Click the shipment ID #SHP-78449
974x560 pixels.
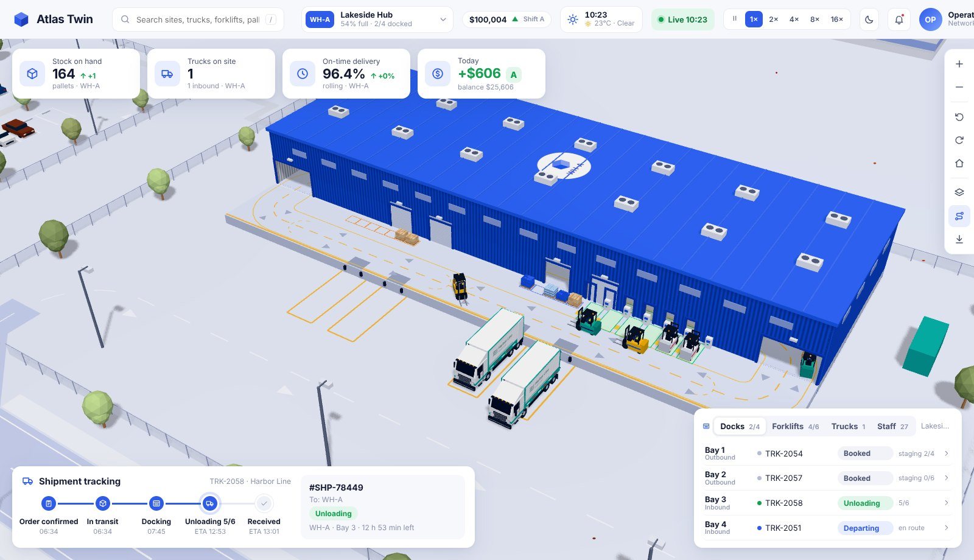[336, 488]
